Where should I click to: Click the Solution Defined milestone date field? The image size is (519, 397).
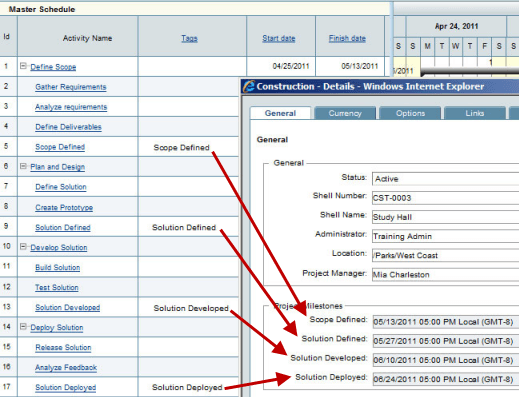446,341
